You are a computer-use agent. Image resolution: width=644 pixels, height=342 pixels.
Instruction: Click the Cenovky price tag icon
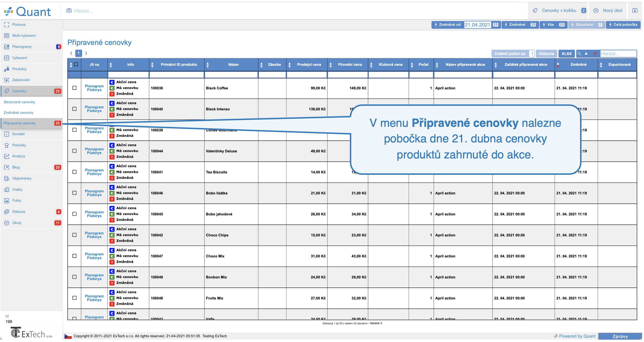point(7,91)
